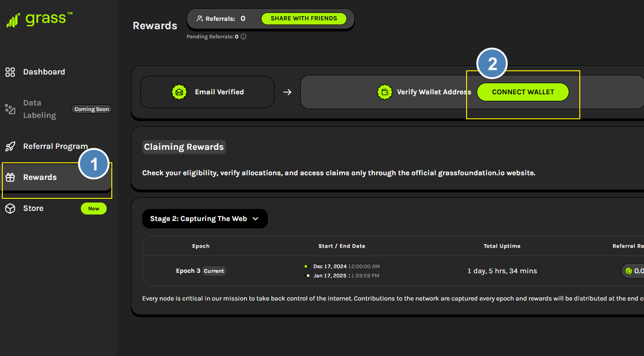Click the Email Verified step card
The height and width of the screenshot is (356, 644).
pyautogui.click(x=207, y=92)
